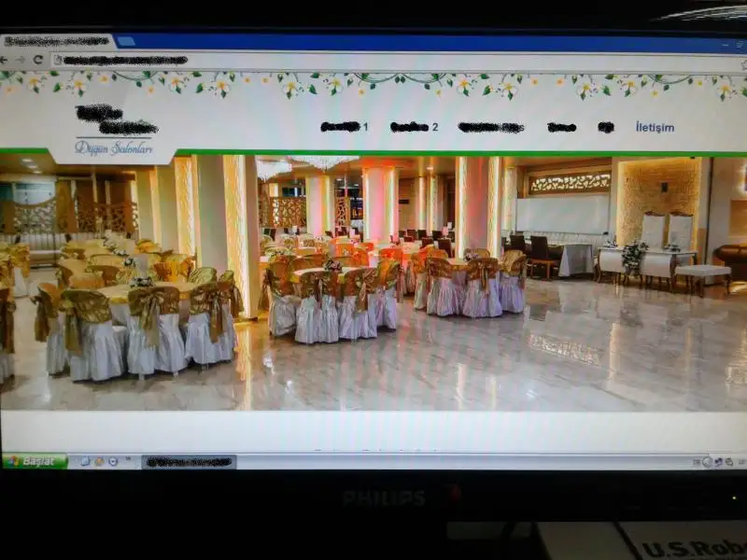Viewport: 747px width, 560px height.
Task: Open the İletişim page link
Action: point(655,127)
